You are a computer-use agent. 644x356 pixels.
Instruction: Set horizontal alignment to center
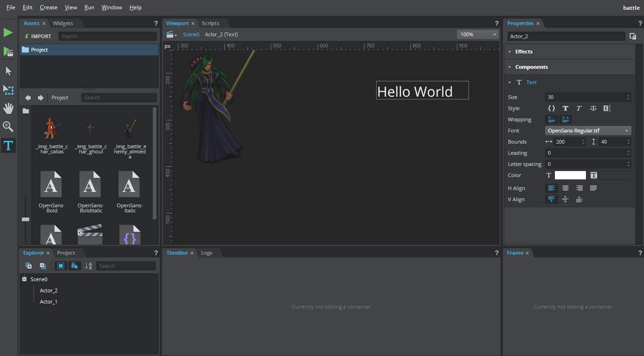click(x=565, y=188)
